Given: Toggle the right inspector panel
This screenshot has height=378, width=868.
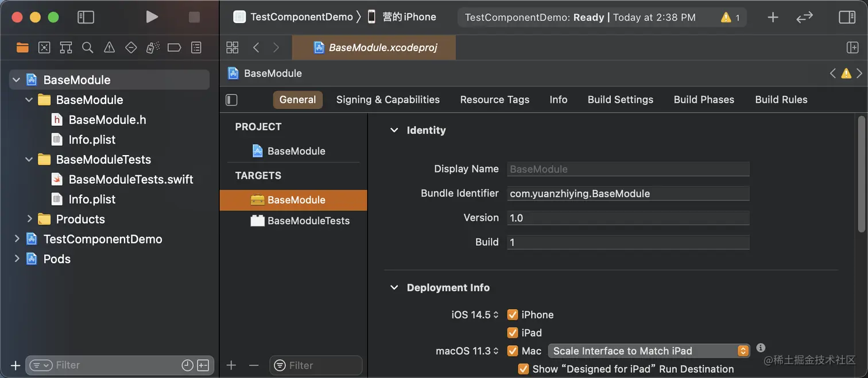Looking at the screenshot, I should [x=847, y=17].
